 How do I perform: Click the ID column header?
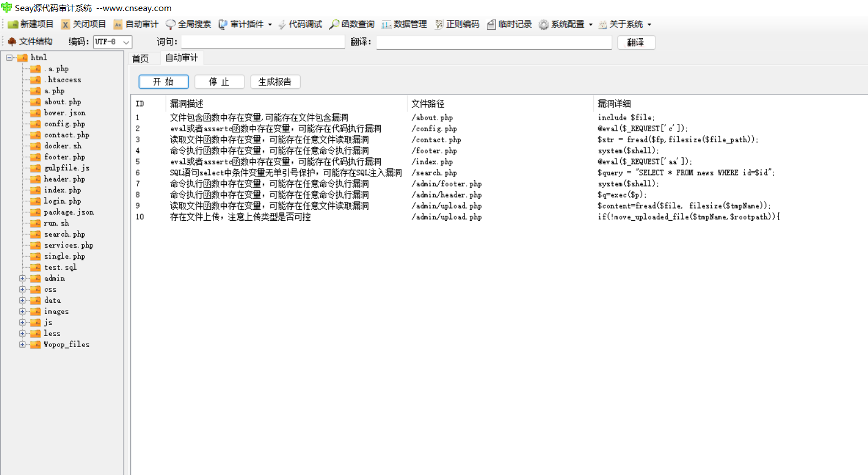148,104
